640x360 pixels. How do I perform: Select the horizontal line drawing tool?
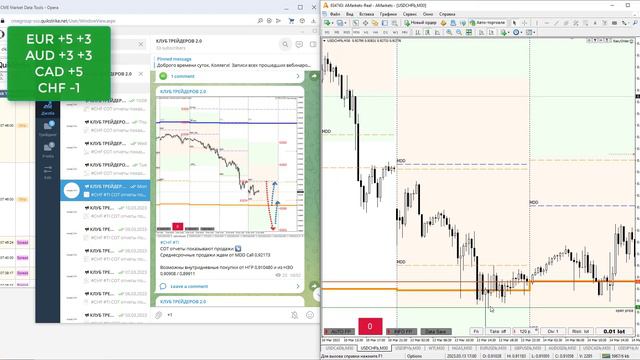547,23
